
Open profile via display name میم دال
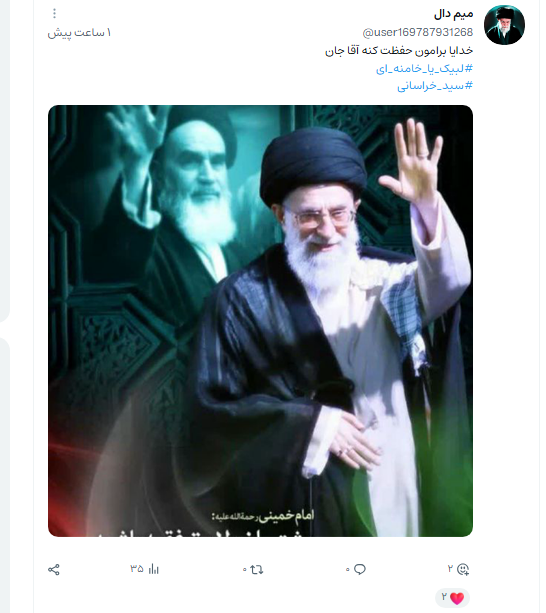454,14
